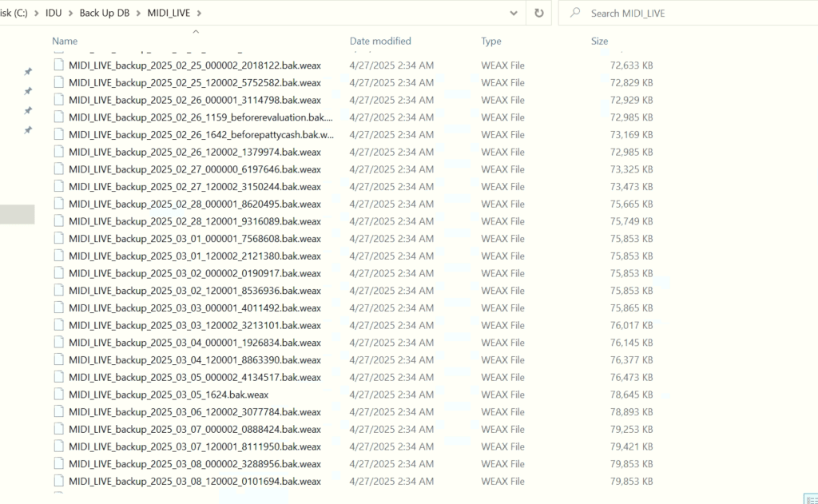Click size value 79,421 KB
This screenshot has width=818, height=504.
pyautogui.click(x=631, y=446)
